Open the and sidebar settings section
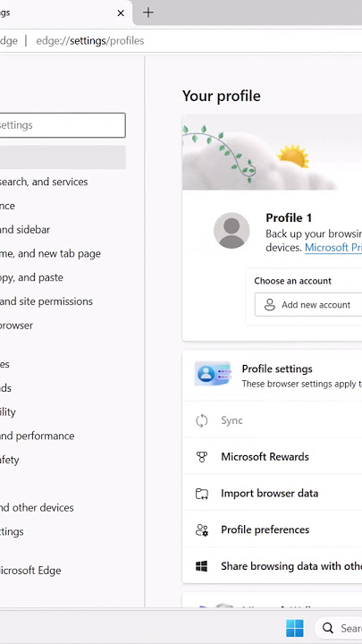Viewport: 362px width, 644px height. [25, 230]
